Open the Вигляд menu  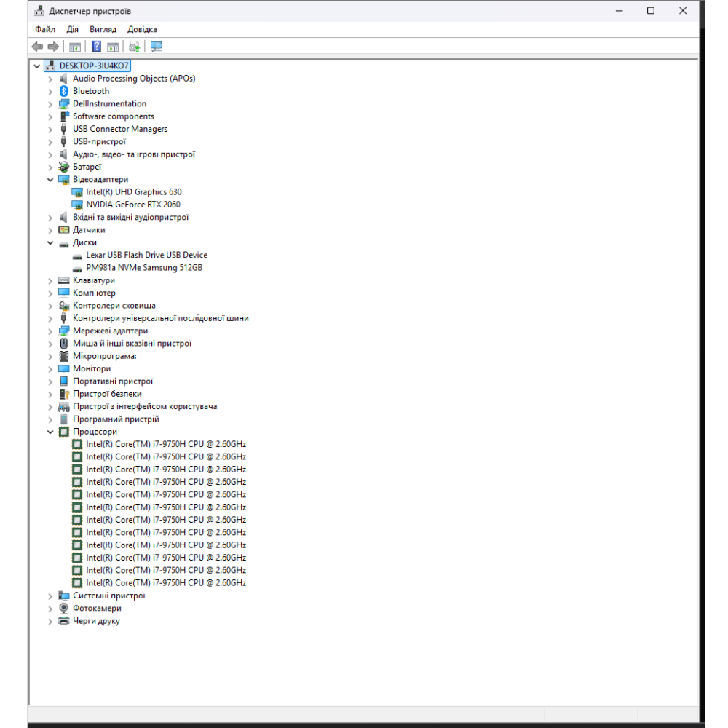[x=103, y=29]
